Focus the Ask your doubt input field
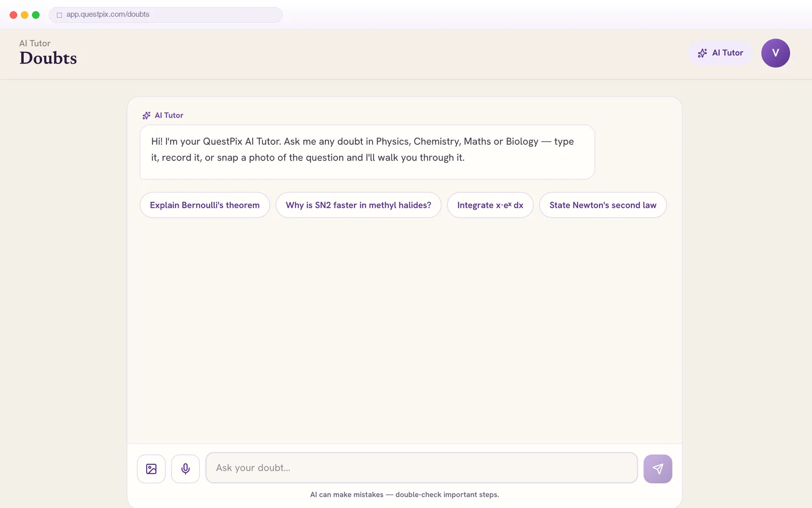The height and width of the screenshot is (508, 812). point(422,468)
